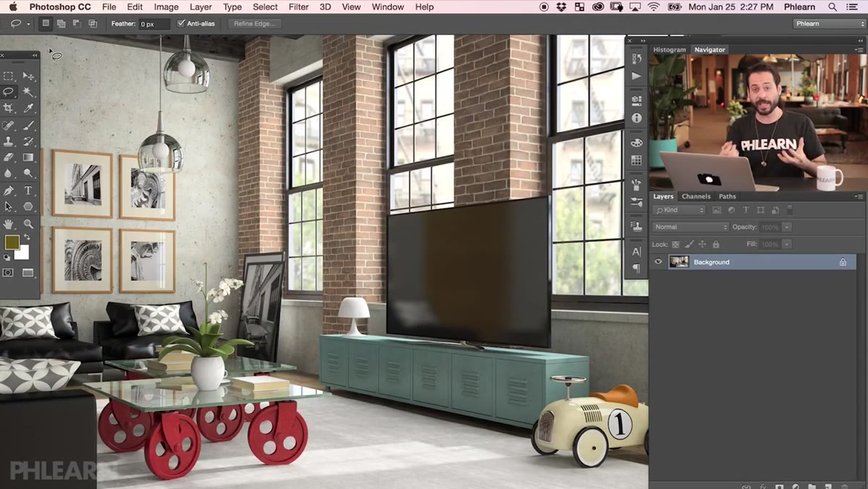Open the Phlearn workspace dropdown
The width and height of the screenshot is (868, 489).
(x=829, y=24)
